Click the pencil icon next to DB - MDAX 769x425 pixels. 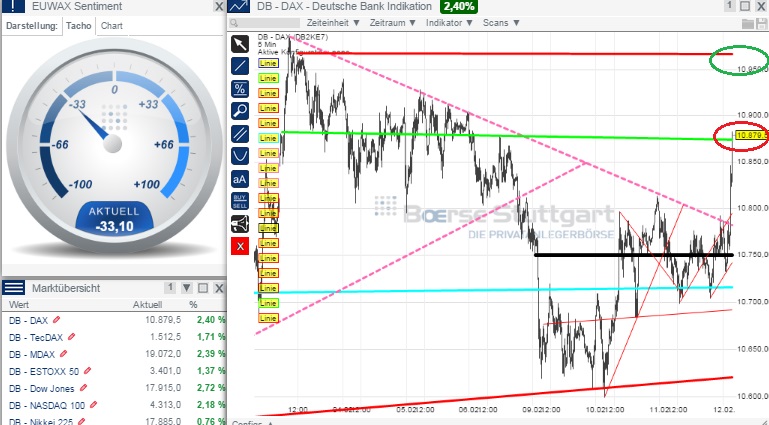63,353
